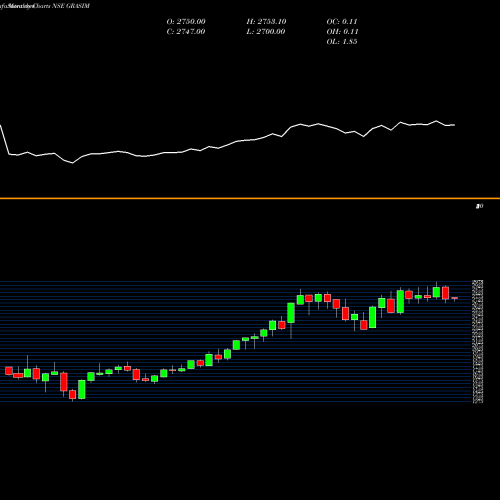Click the last small red candlestick
The image size is (500, 500).
(x=455, y=298)
